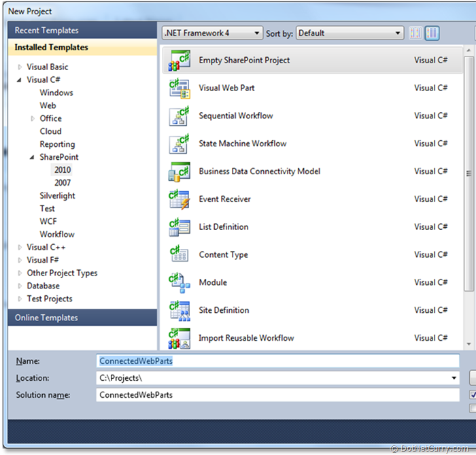Expand Other Project Types node

pos(20,273)
